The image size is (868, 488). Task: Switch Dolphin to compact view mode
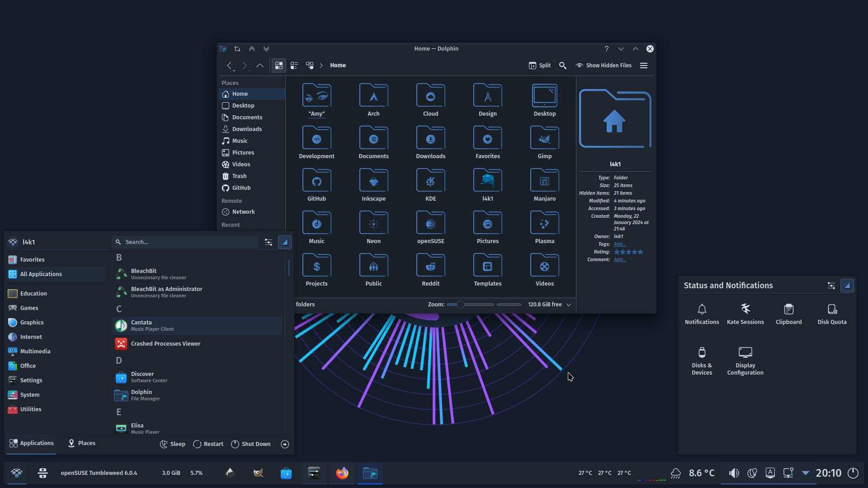(x=294, y=66)
